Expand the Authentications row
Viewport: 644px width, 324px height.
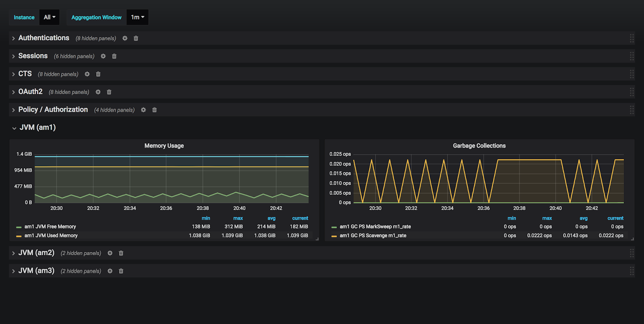pyautogui.click(x=13, y=38)
